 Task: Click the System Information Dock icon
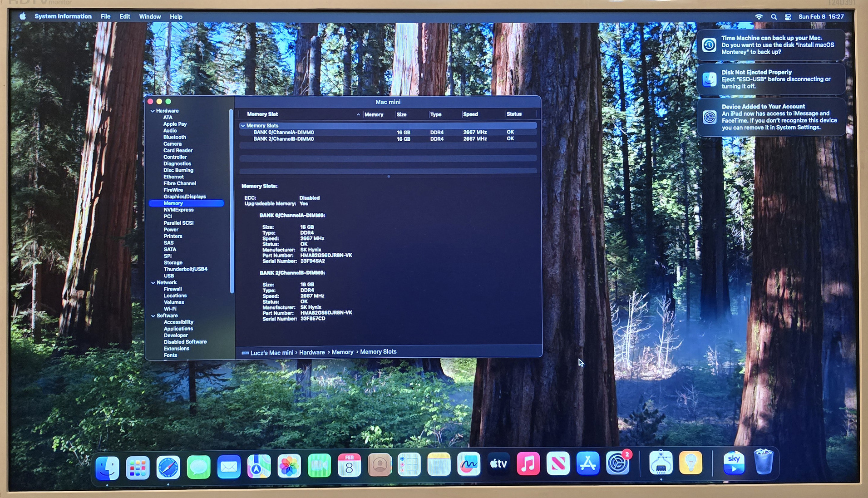pos(661,463)
